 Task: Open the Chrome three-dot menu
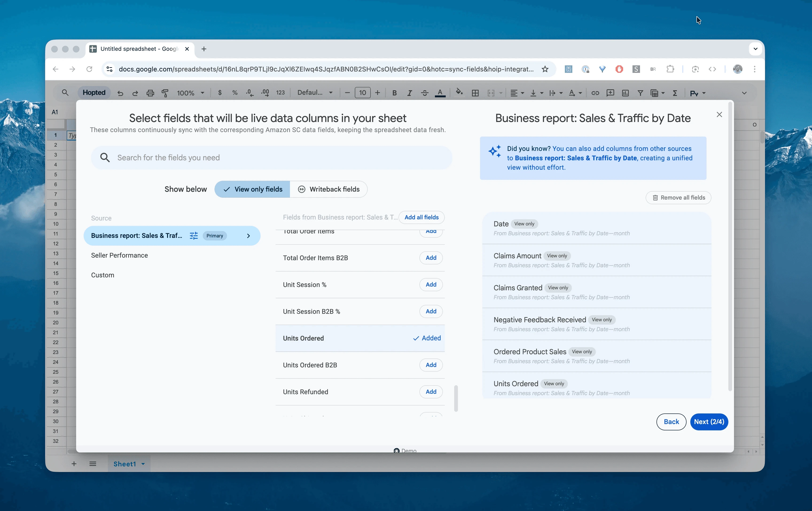click(755, 69)
